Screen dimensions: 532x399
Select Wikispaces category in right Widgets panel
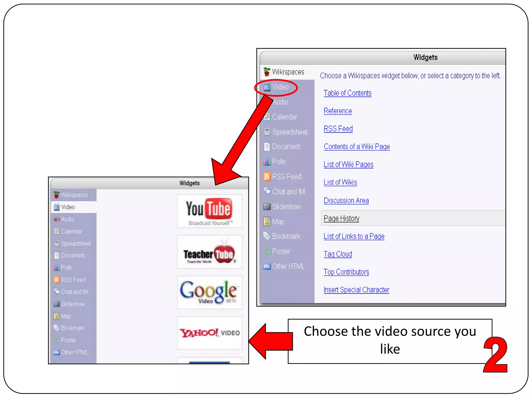click(288, 72)
